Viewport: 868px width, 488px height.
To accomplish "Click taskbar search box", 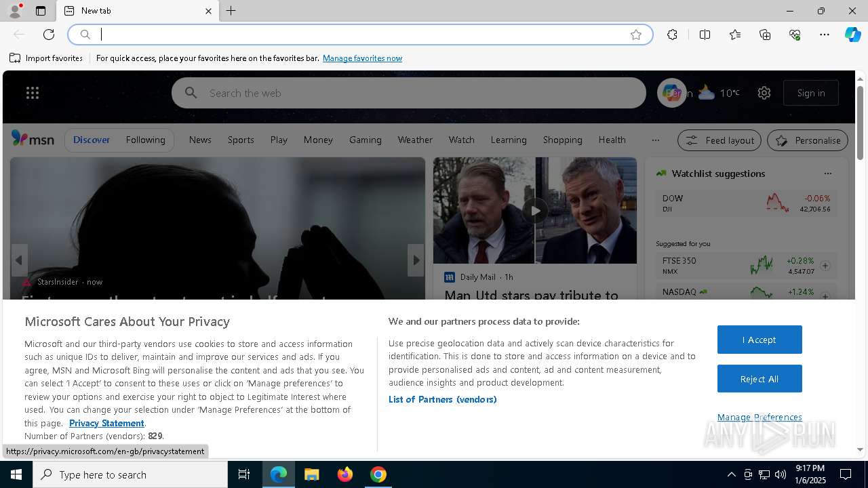I will point(130,474).
